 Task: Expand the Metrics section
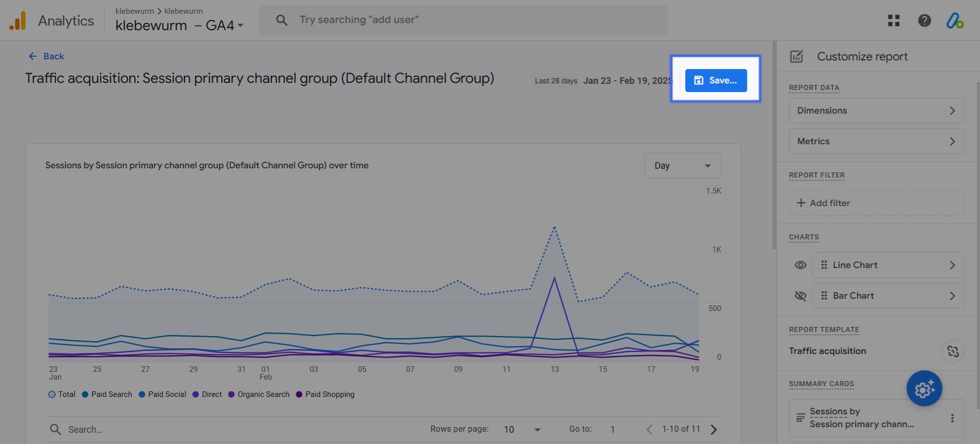tap(876, 141)
